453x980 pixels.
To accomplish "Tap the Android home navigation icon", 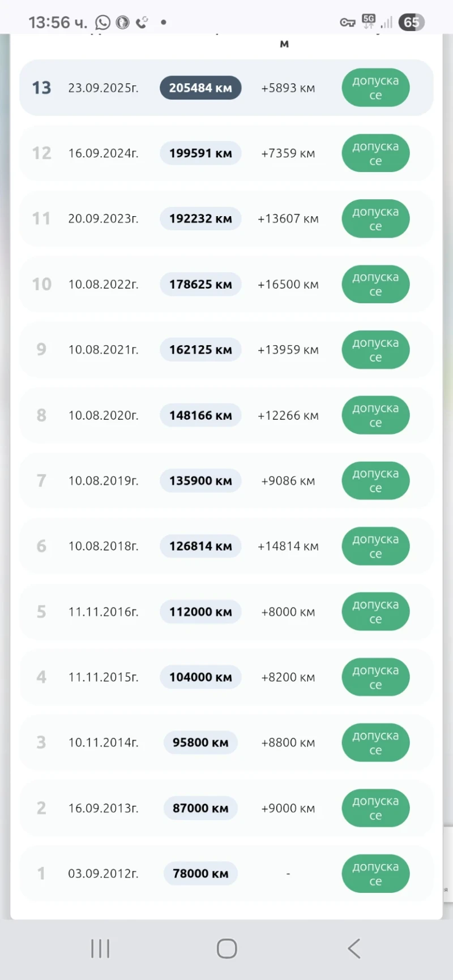I will (x=226, y=948).
